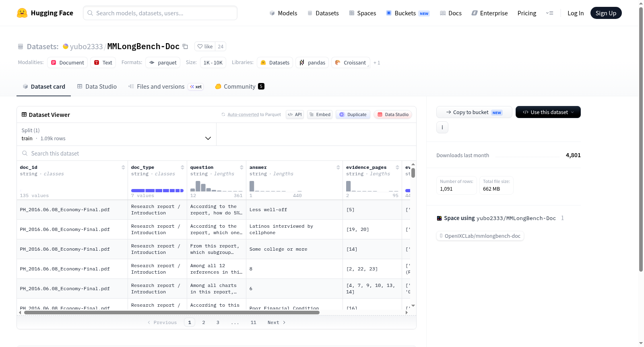
Task: Open the three-dot more options button
Action: (442, 127)
